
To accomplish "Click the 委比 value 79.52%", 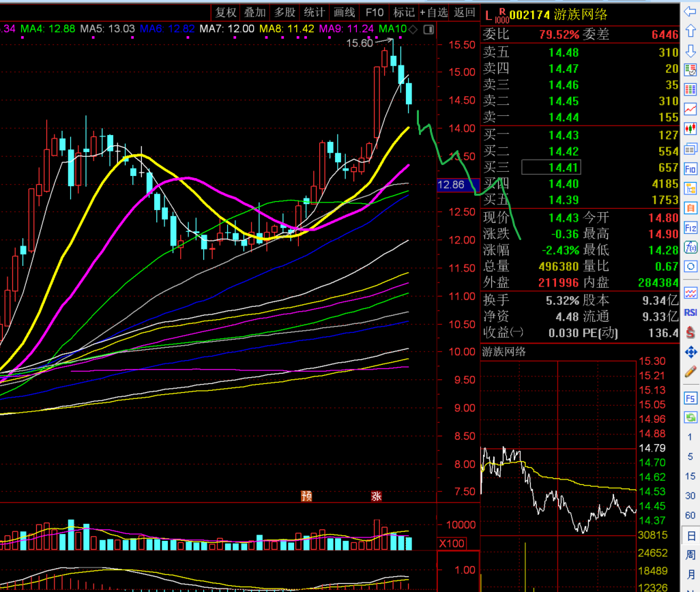I will point(559,34).
